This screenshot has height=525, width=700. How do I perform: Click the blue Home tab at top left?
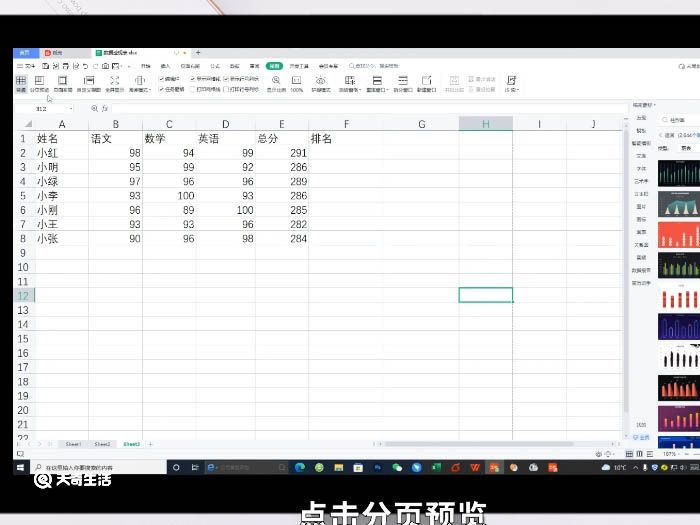point(25,53)
